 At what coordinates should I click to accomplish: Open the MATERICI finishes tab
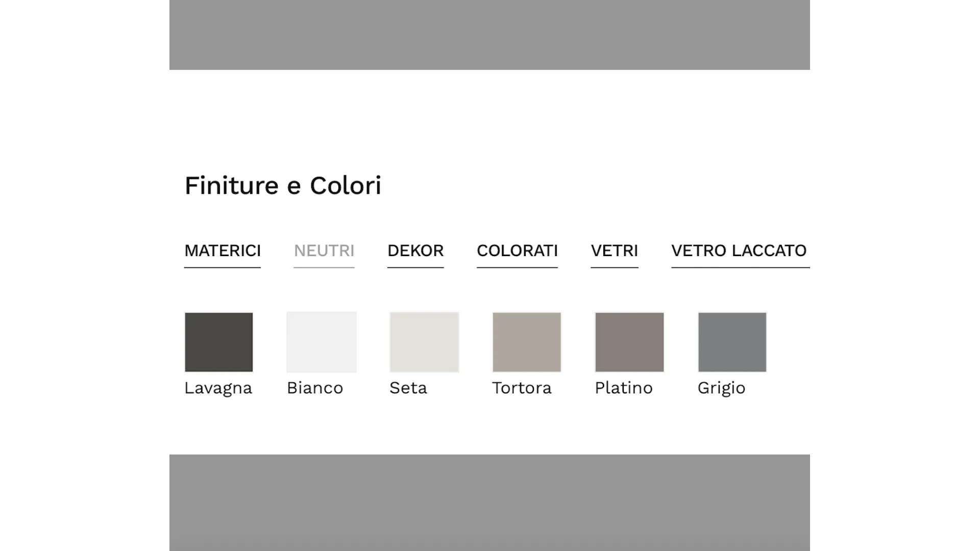pyautogui.click(x=222, y=251)
